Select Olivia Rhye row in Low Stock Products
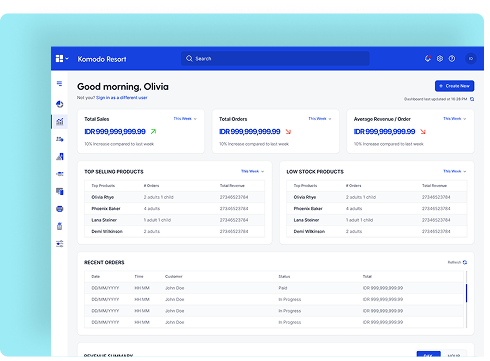 click(x=377, y=197)
